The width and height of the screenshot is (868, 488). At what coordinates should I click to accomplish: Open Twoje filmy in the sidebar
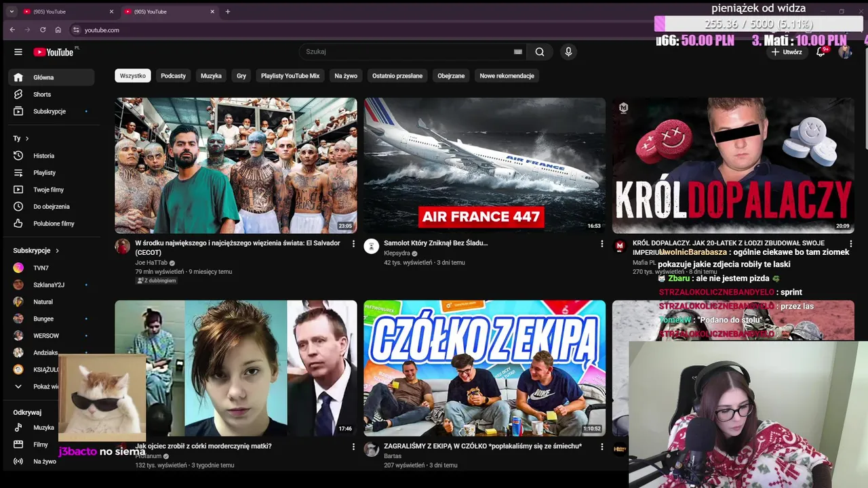coord(52,190)
